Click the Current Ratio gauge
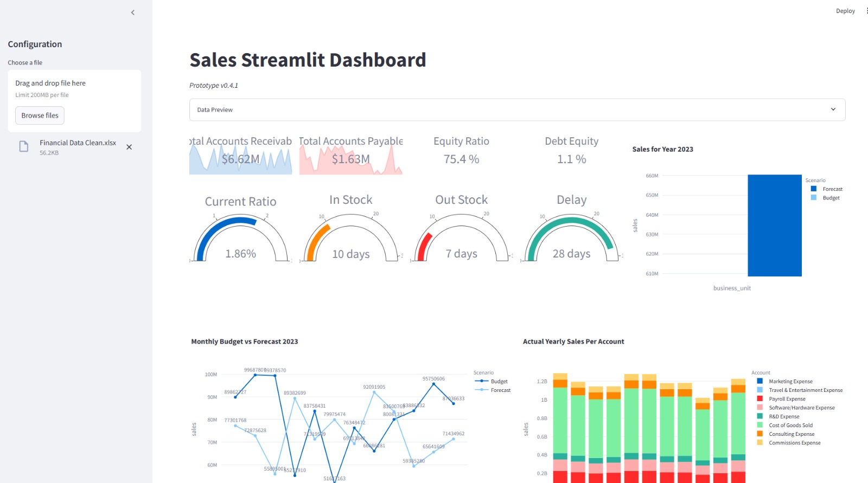Image resolution: width=868 pixels, height=483 pixels. pos(241,239)
